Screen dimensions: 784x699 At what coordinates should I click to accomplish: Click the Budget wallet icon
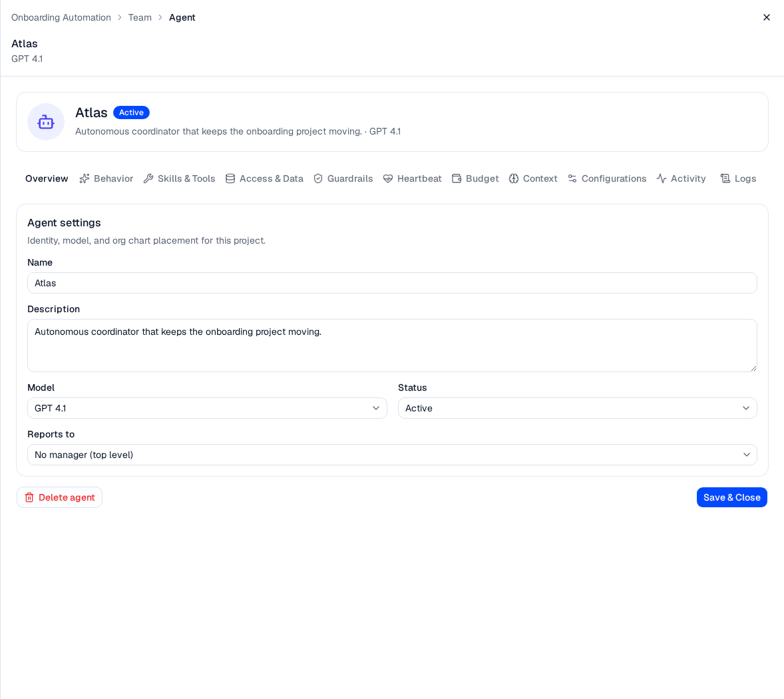[457, 178]
